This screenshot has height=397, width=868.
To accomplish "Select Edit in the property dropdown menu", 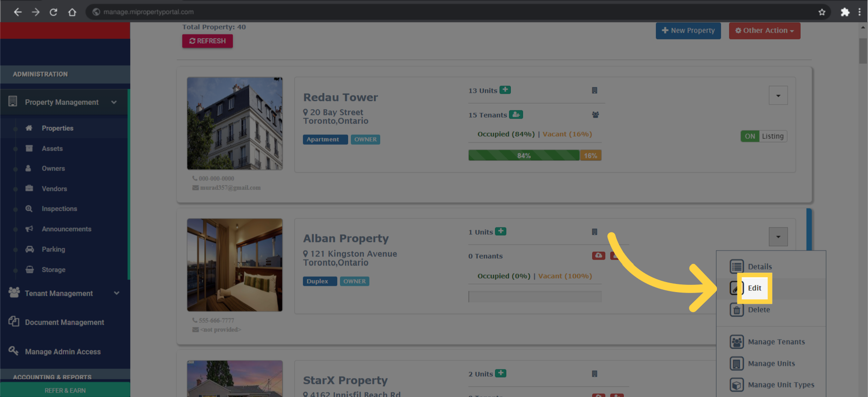I will point(771,288).
